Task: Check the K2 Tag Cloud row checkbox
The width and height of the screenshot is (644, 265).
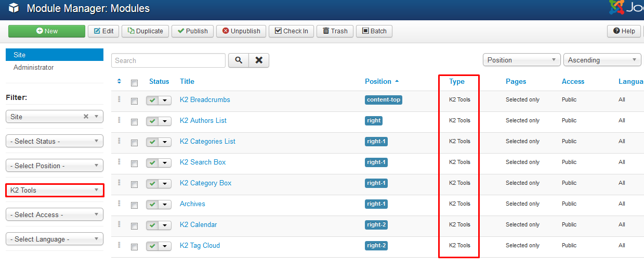Action: click(135, 247)
